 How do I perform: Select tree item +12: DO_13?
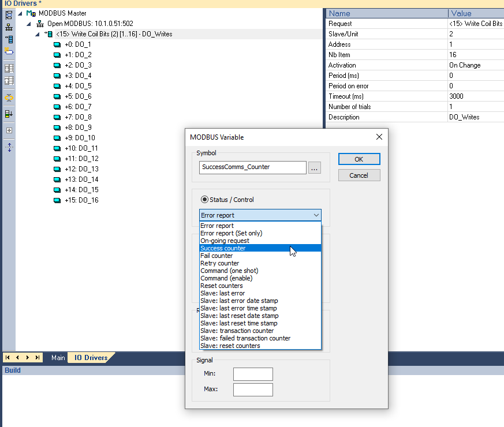(x=81, y=169)
